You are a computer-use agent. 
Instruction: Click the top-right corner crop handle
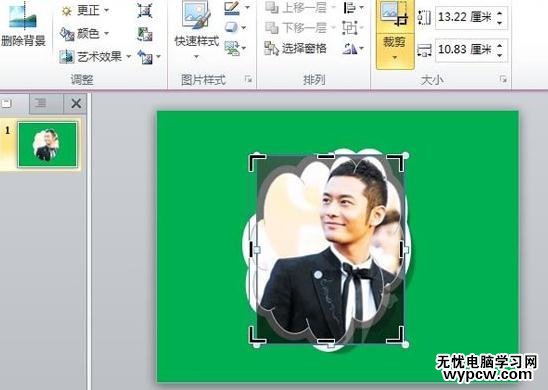click(396, 162)
